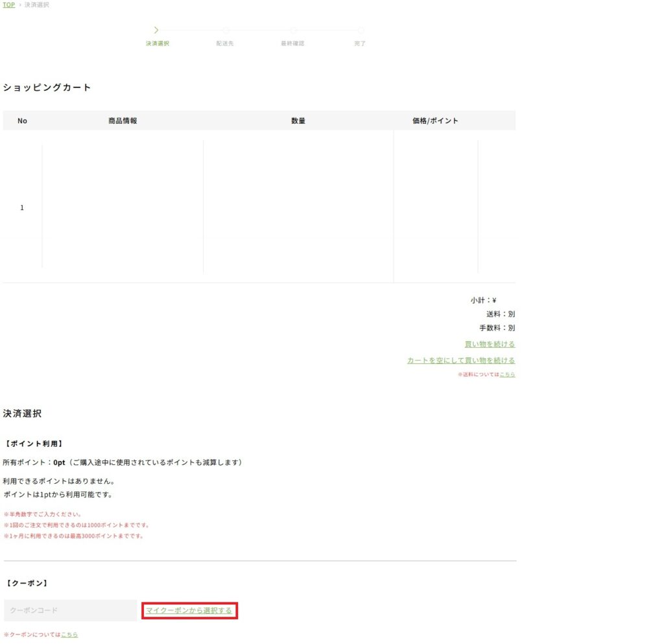Click the chevron icon above the 決済選択 step
This screenshot has width=664, height=644.
point(156,30)
